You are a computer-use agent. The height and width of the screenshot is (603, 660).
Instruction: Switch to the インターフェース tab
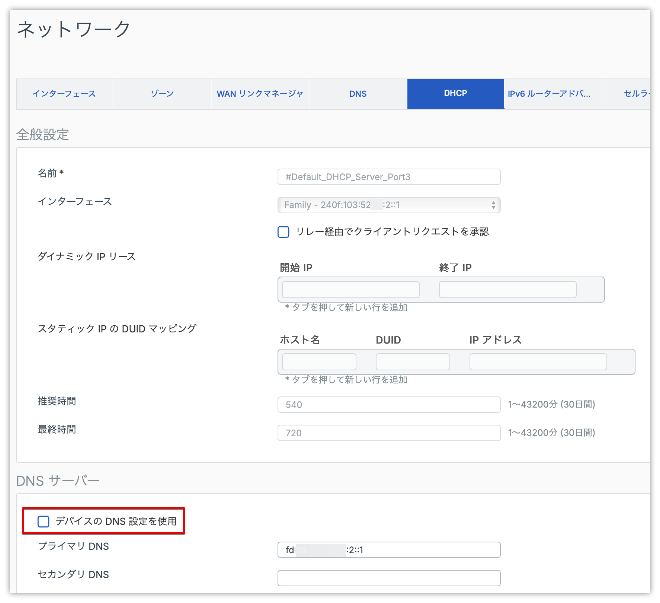64,94
